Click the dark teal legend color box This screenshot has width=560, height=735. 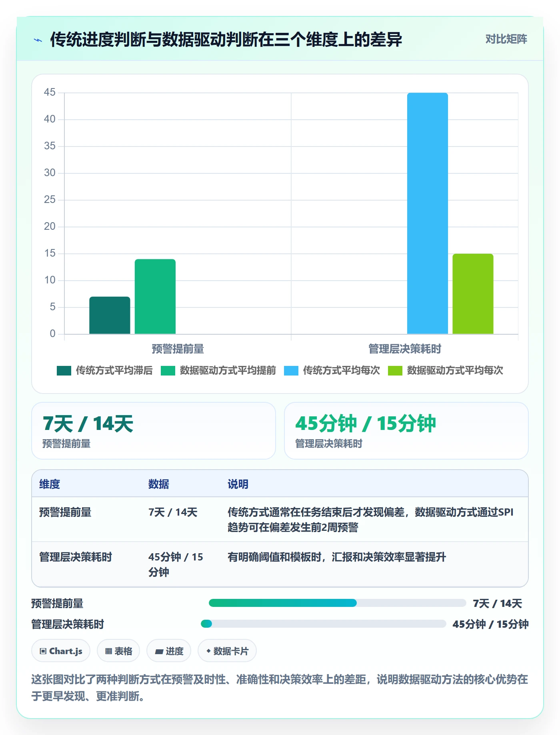(64, 371)
